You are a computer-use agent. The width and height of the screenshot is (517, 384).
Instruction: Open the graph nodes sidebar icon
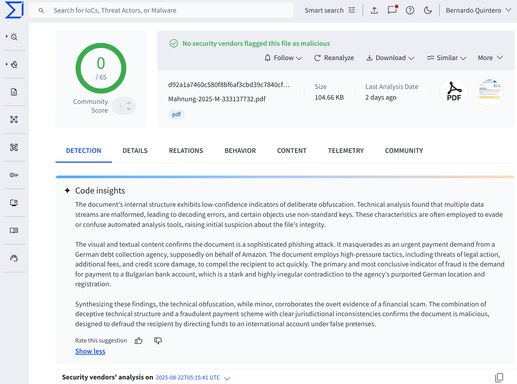[14, 119]
